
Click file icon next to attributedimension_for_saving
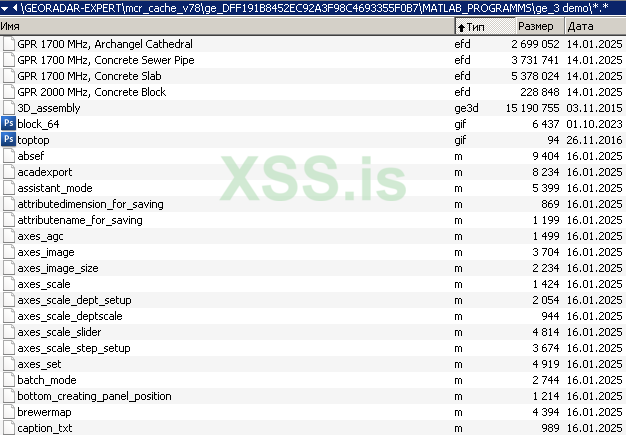(x=8, y=204)
